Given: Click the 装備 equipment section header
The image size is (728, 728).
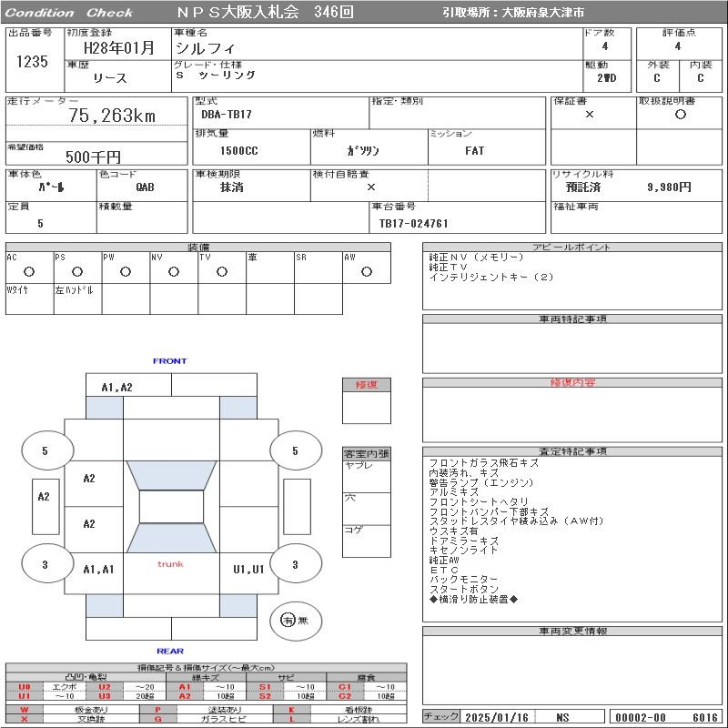Looking at the screenshot, I should pos(198,248).
